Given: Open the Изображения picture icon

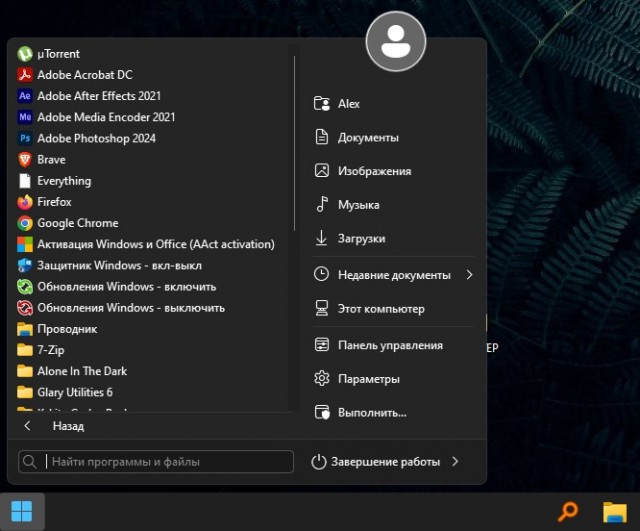Looking at the screenshot, I should [x=322, y=171].
